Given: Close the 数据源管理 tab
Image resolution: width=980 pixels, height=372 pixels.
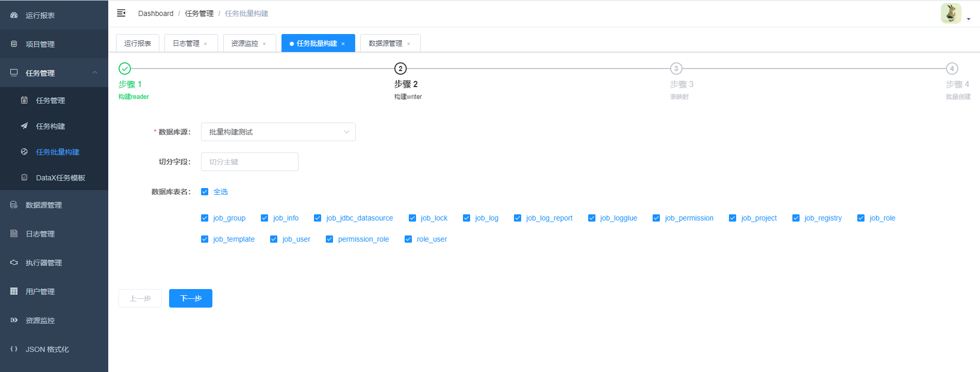Looking at the screenshot, I should [x=409, y=44].
